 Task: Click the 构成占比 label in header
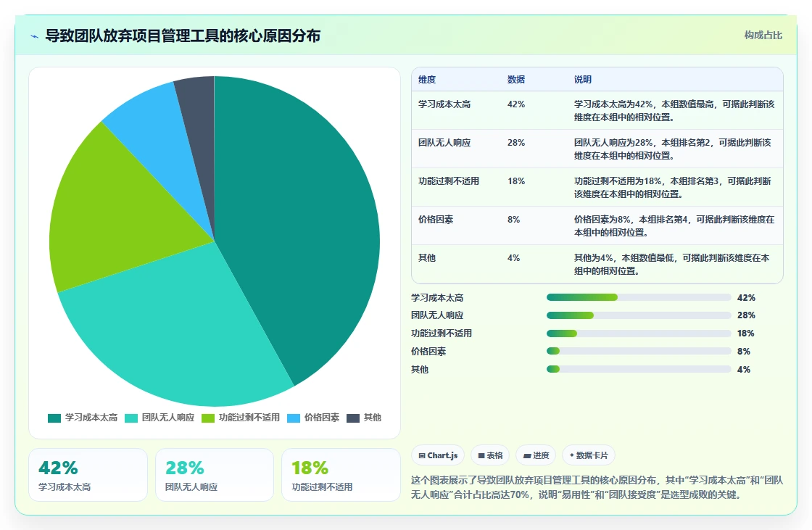[763, 36]
